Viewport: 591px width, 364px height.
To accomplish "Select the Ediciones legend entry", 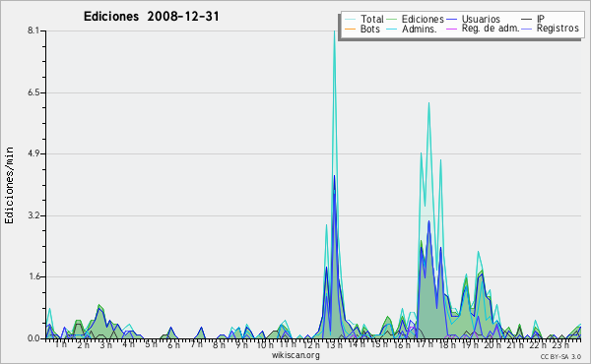I will click(x=416, y=19).
